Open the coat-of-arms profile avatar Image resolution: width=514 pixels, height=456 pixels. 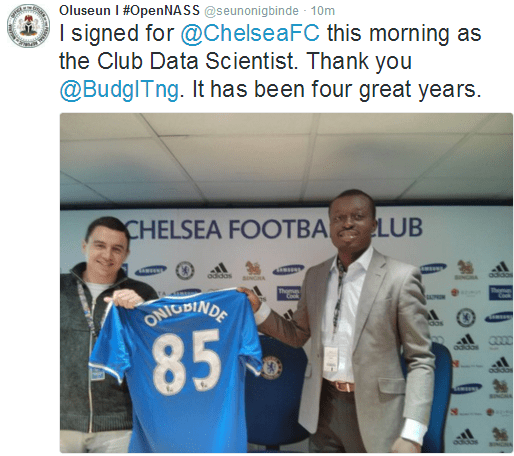(28, 26)
